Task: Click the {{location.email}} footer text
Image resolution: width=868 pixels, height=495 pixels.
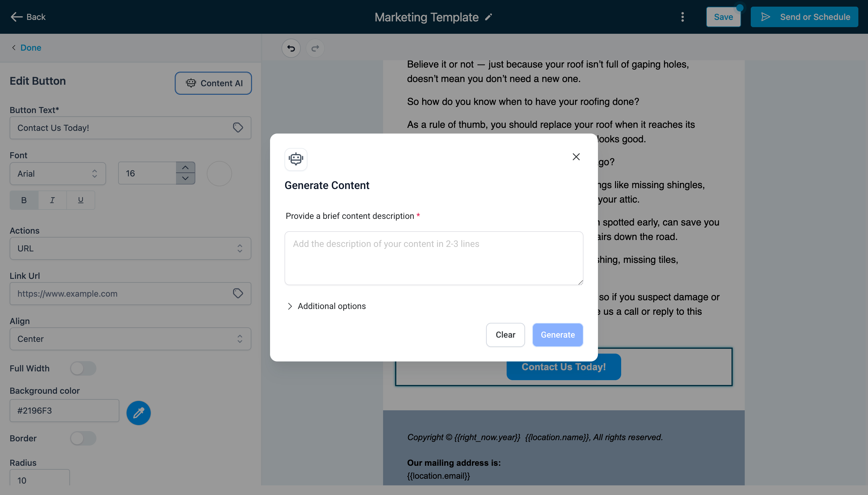Action: tap(439, 476)
